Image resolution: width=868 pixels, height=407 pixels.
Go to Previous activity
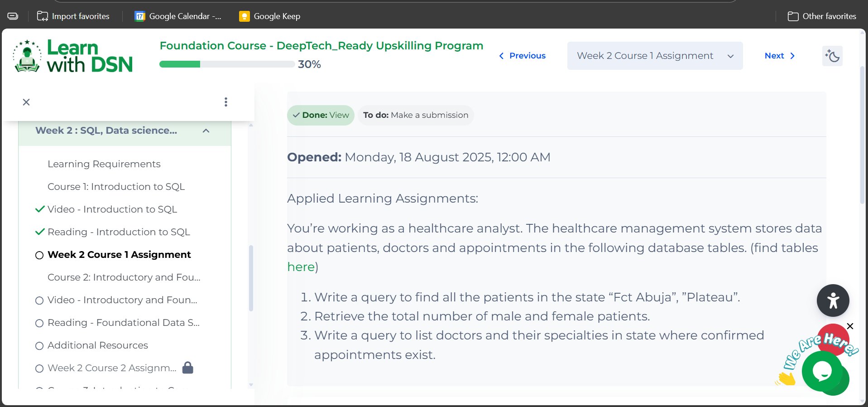(x=522, y=56)
